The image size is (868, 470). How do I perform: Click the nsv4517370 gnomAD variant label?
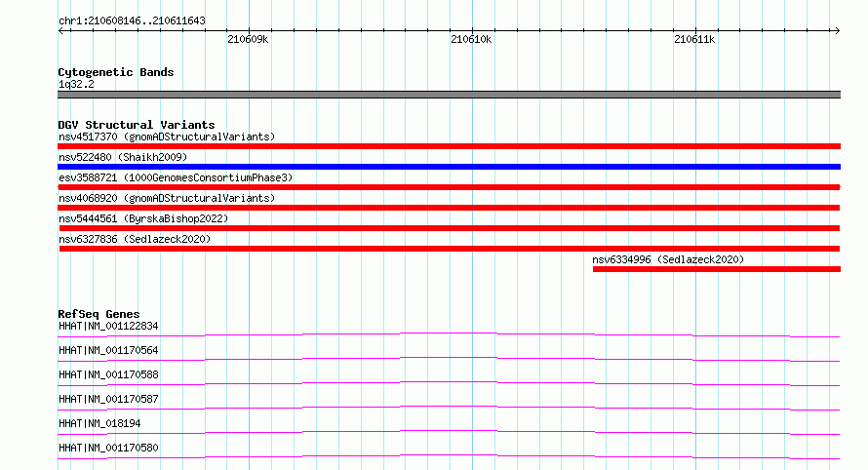[x=167, y=137]
